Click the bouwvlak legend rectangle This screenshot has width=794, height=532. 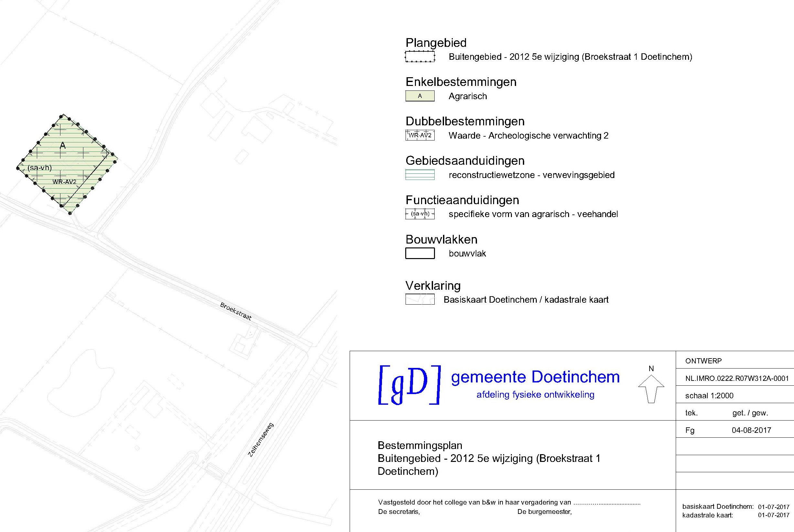click(420, 253)
